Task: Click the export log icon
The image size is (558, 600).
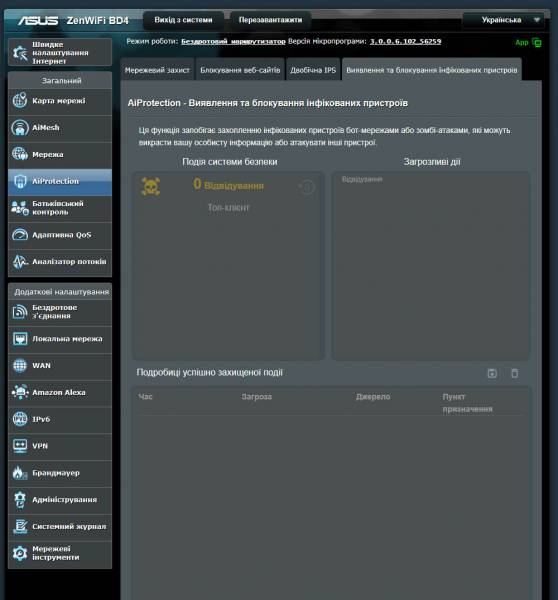Action: click(492, 373)
